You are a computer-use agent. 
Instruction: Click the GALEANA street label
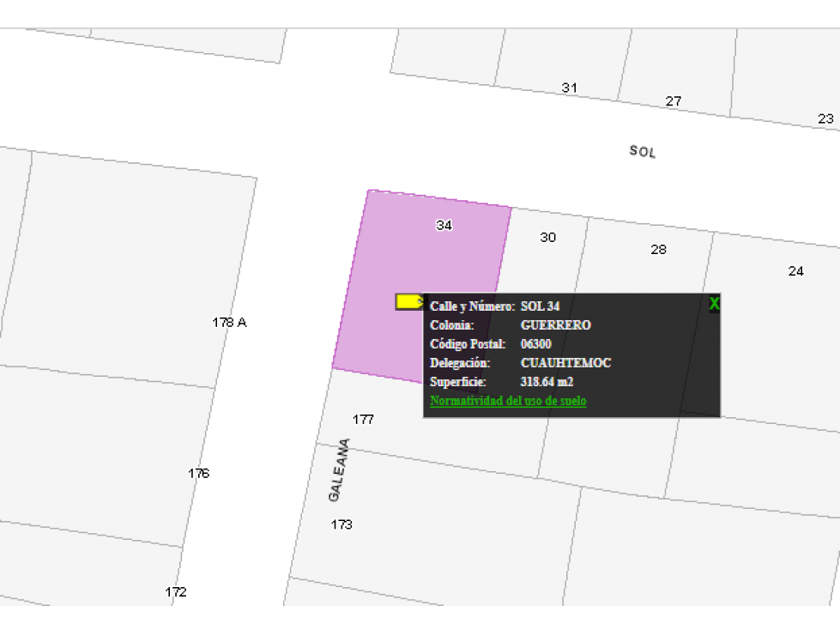(x=339, y=469)
